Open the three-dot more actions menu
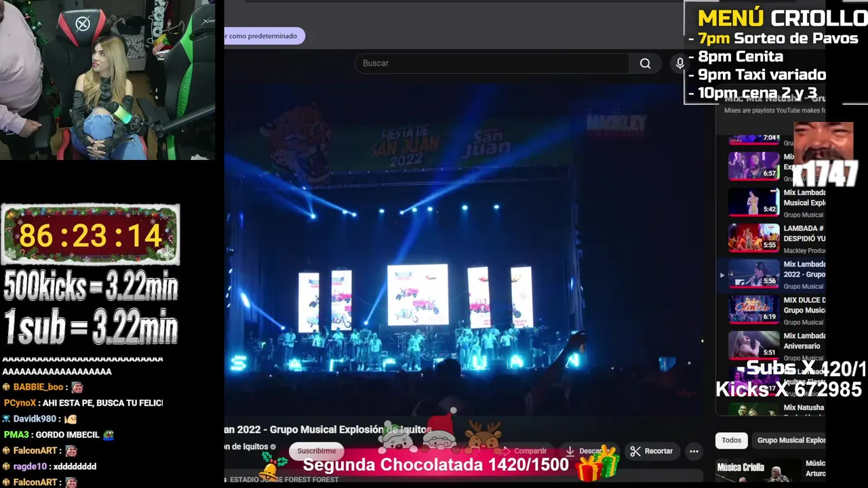Viewport: 868px width, 488px height. [x=694, y=451]
